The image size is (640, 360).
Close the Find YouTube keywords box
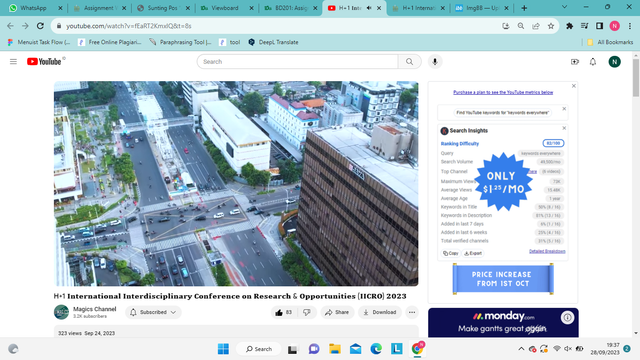564,109
